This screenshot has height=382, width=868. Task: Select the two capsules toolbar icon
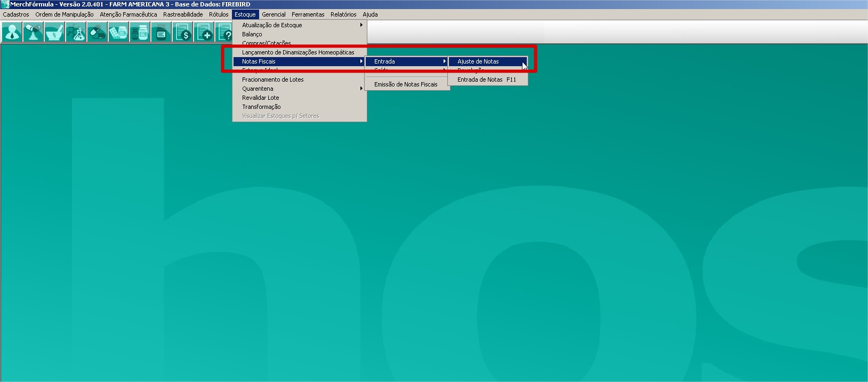pyautogui.click(x=97, y=33)
